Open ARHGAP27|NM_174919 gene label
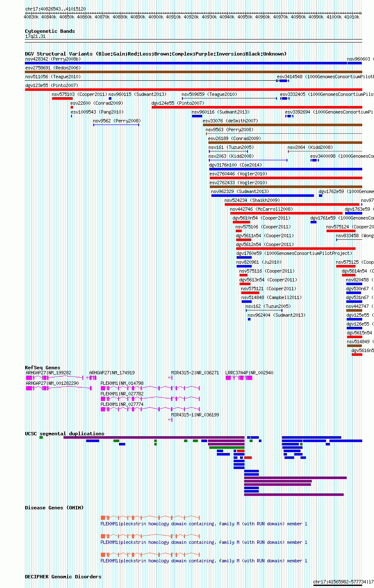The height and width of the screenshot is (588, 374). [112, 373]
